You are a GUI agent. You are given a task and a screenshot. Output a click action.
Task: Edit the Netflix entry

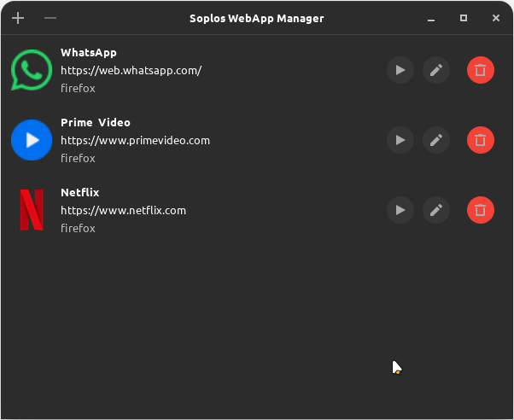[436, 209]
